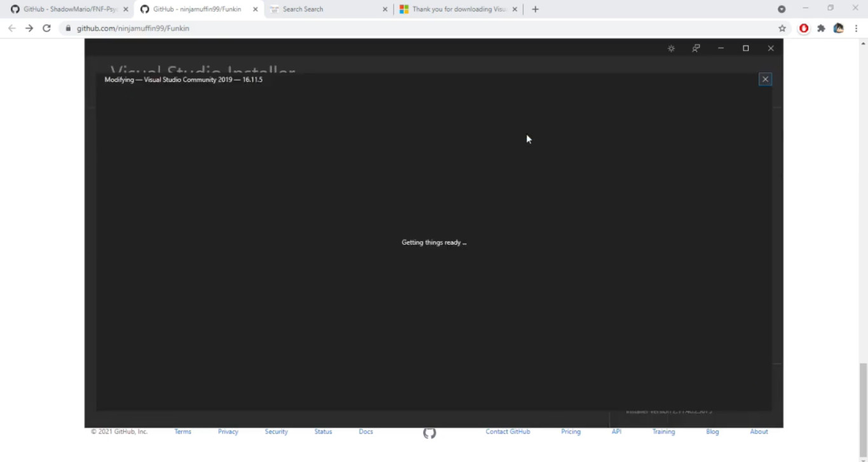Open the Chrome profile avatar menu
The image size is (868, 462).
click(x=838, y=28)
